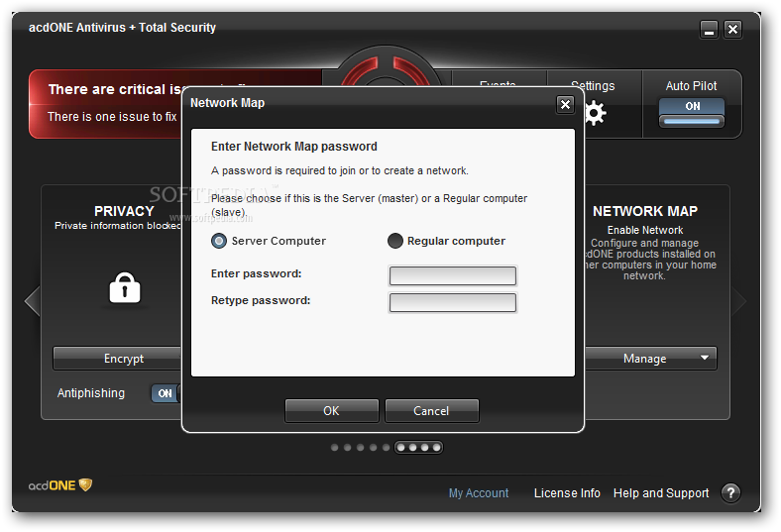
Task: Cancel the Network Map dialog
Action: click(431, 410)
